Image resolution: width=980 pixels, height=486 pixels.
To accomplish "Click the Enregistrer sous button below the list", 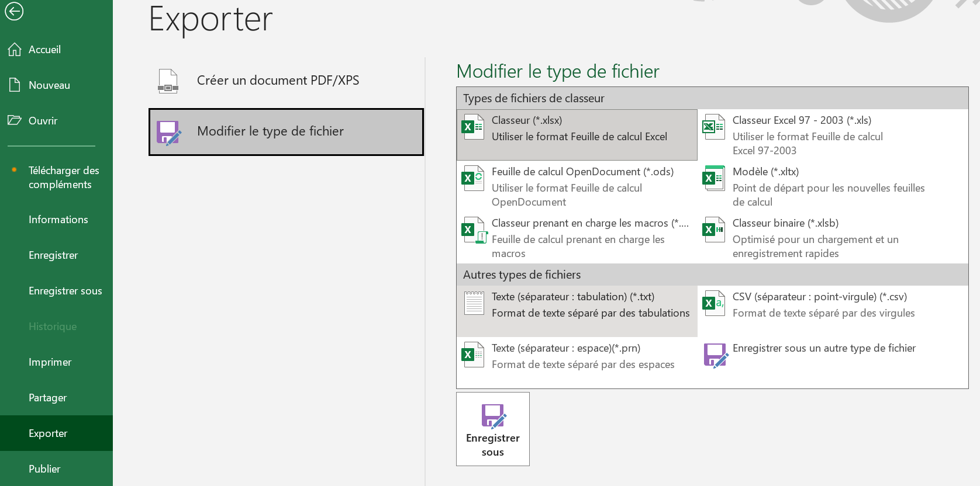I will click(x=493, y=429).
